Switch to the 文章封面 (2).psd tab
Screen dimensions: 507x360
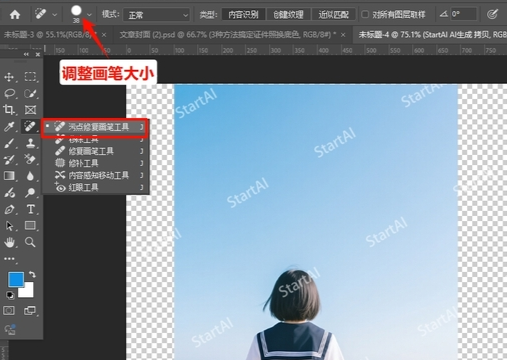click(228, 34)
